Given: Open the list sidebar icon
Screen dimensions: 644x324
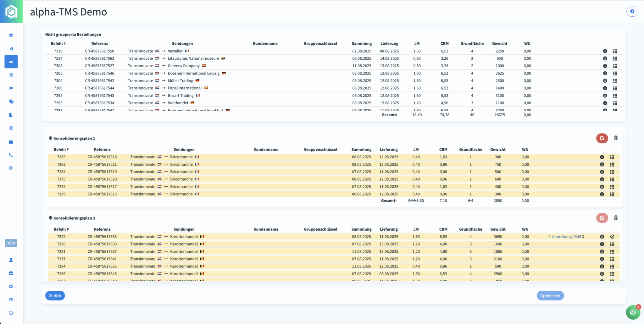Looking at the screenshot, I should (x=11, y=75).
